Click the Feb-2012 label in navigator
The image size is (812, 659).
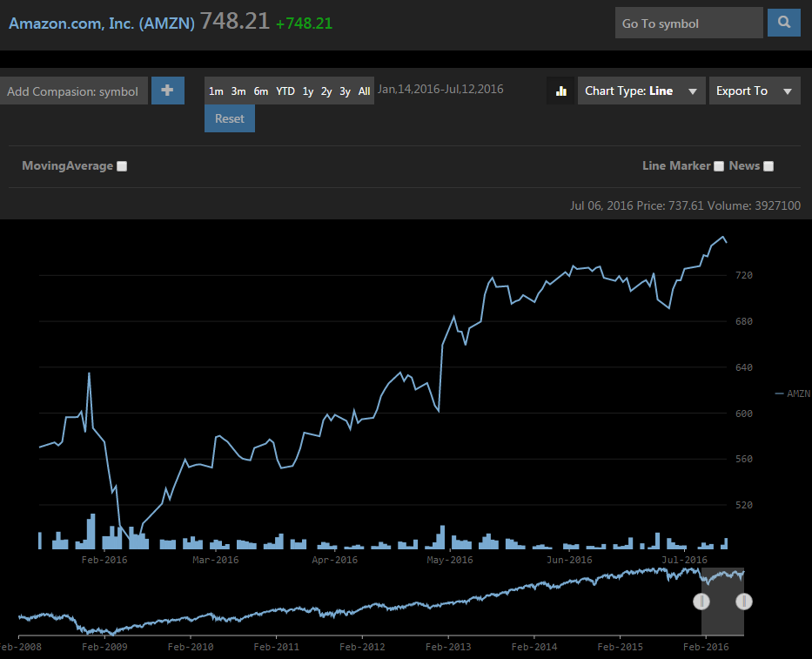click(362, 647)
